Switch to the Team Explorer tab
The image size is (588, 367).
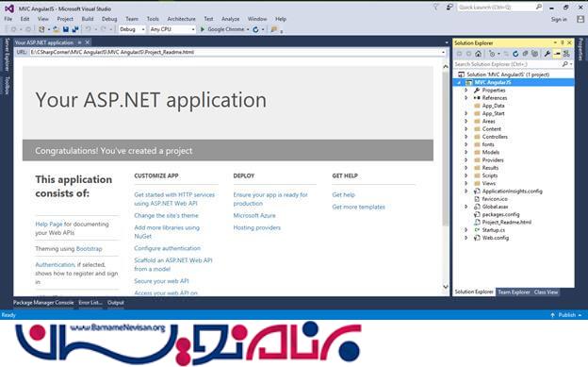pyautogui.click(x=514, y=292)
